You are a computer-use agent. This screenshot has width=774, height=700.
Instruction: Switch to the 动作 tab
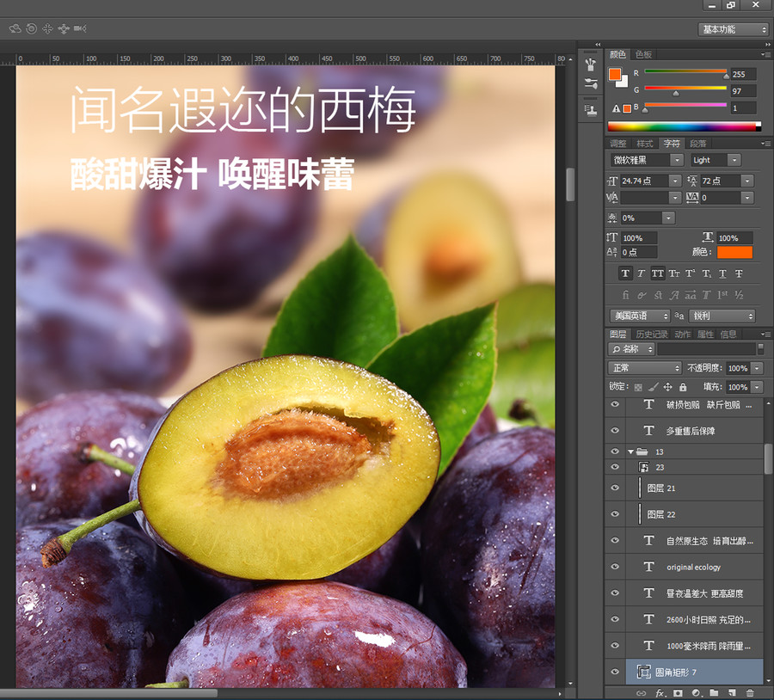click(x=683, y=335)
